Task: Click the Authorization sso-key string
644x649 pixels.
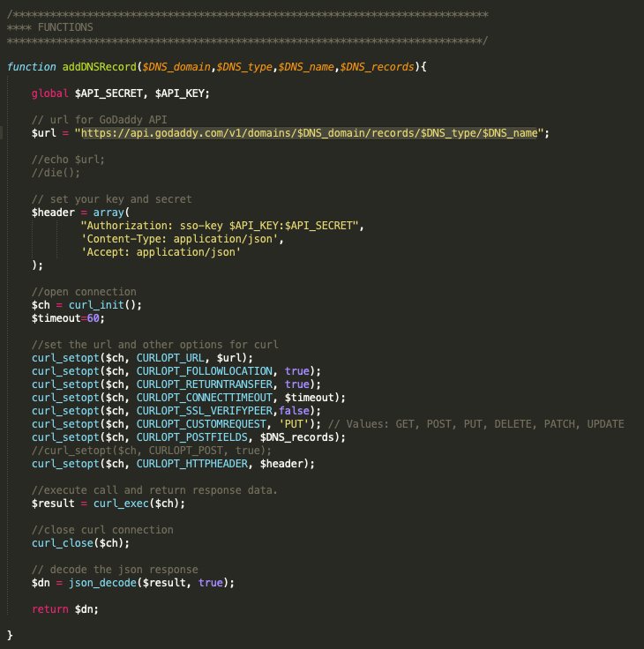Action: [x=220, y=226]
